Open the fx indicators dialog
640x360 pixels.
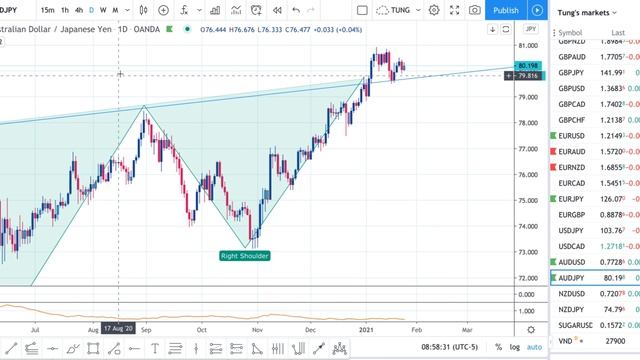(x=184, y=10)
